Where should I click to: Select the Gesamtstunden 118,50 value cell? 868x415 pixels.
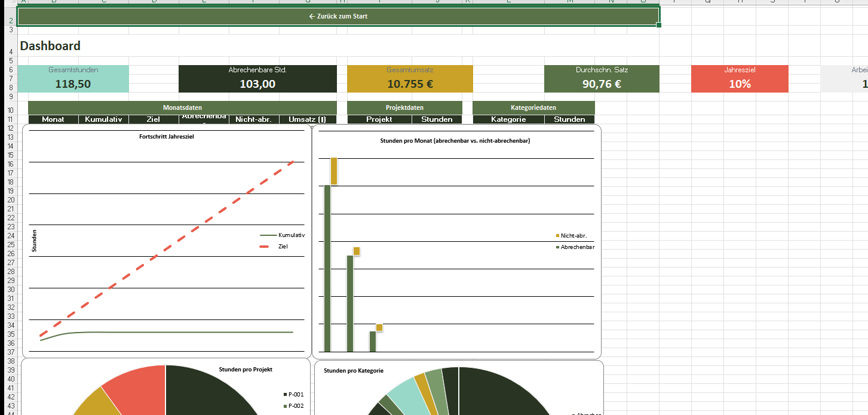pyautogui.click(x=73, y=84)
